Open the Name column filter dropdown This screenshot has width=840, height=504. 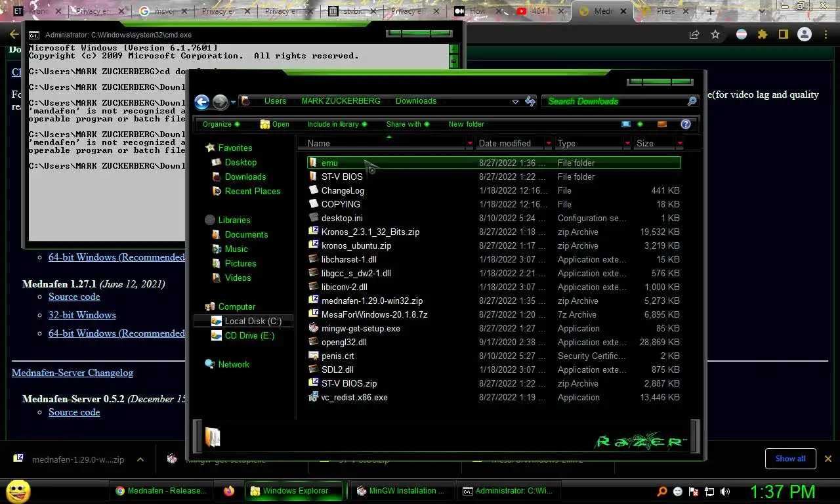(x=470, y=143)
